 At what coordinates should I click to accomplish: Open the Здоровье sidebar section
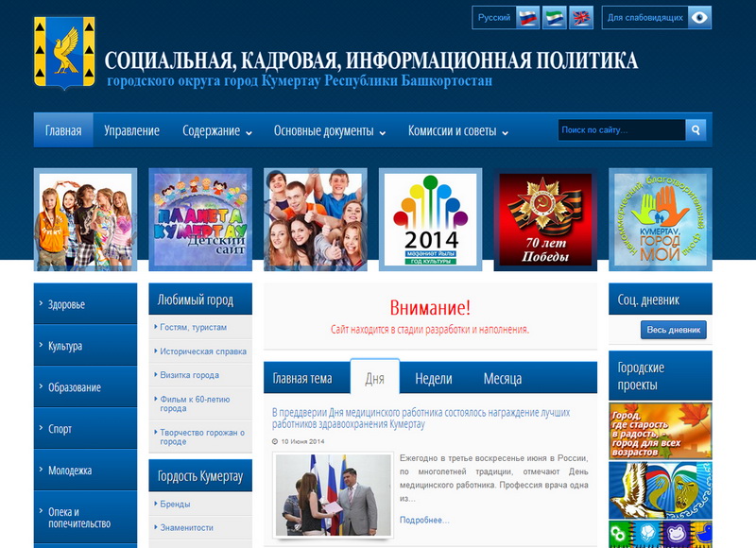pyautogui.click(x=85, y=304)
